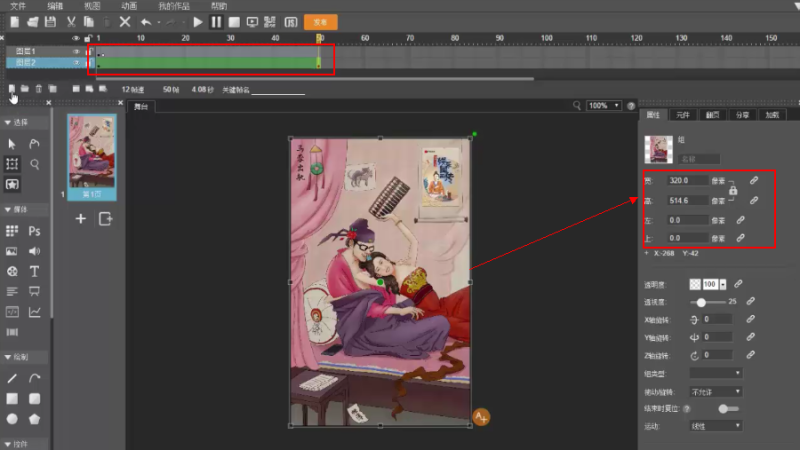This screenshot has width=800, height=450.
Task: Save the project with the floppy disk icon
Action: coord(50,22)
